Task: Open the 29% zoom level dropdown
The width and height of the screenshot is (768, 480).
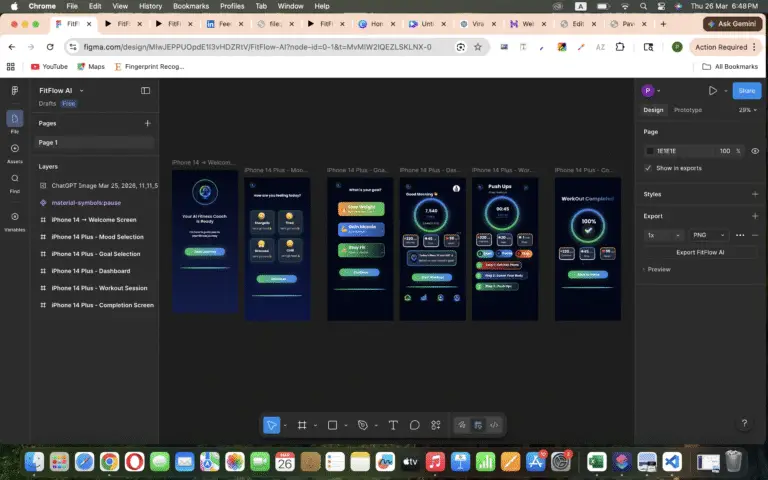Action: [x=745, y=110]
